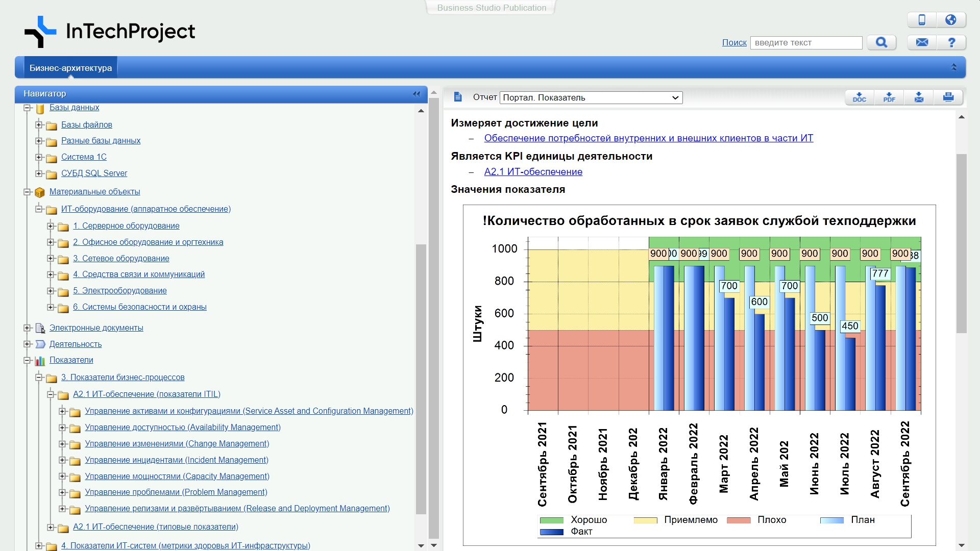This screenshot has width=980, height=551.
Task: Expand the Электронные документы tree node
Action: pyautogui.click(x=28, y=328)
